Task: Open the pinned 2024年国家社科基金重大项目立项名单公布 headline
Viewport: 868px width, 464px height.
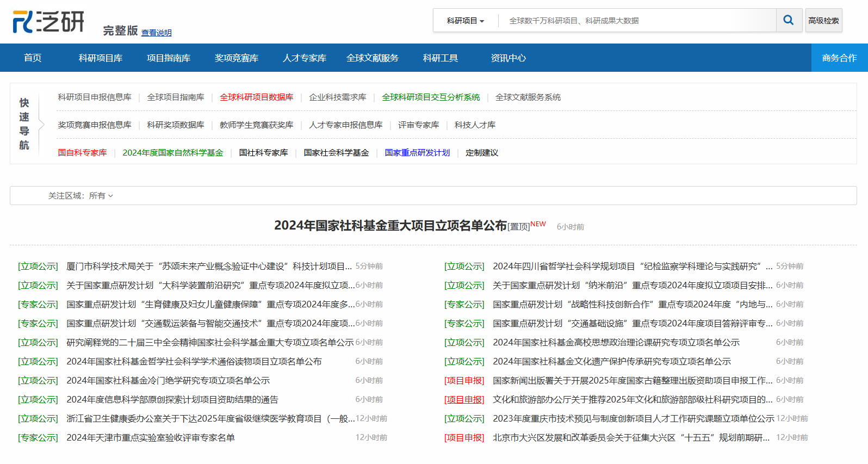Action: [x=390, y=225]
